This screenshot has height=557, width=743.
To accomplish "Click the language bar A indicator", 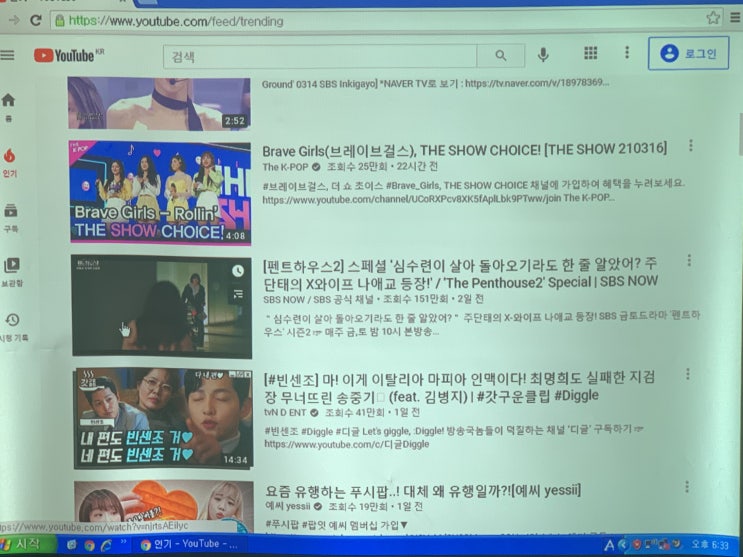I will tap(609, 545).
